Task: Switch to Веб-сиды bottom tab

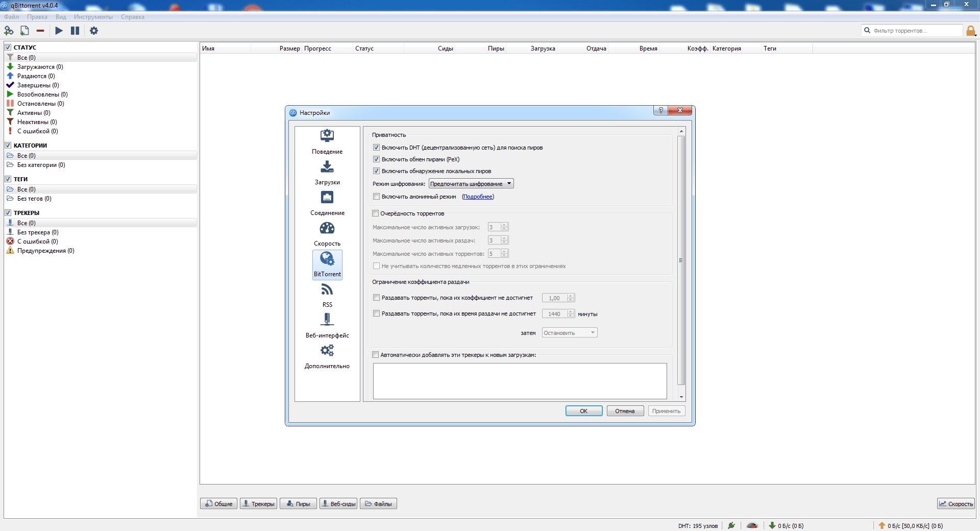Action: coord(338,504)
